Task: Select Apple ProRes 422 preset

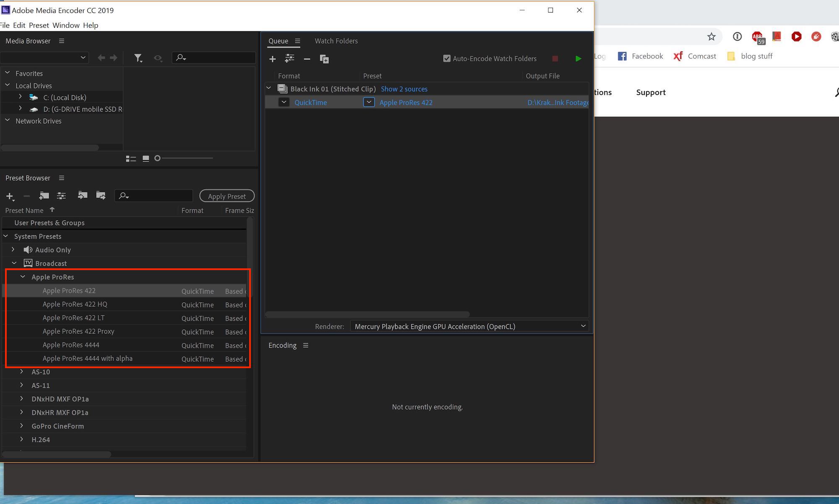Action: [68, 291]
